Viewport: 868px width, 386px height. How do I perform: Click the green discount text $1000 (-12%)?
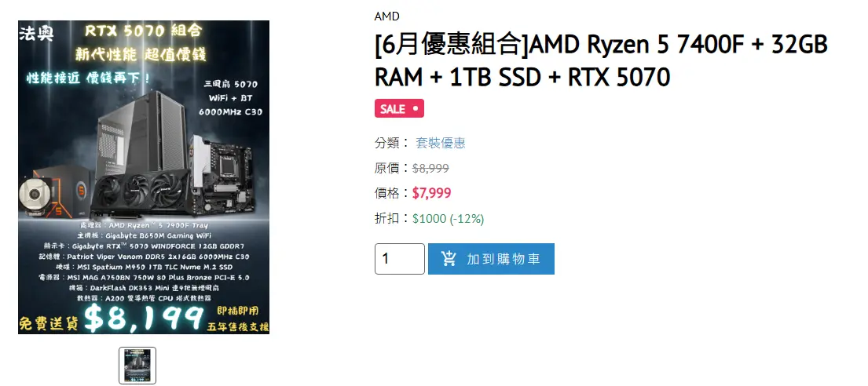449,218
